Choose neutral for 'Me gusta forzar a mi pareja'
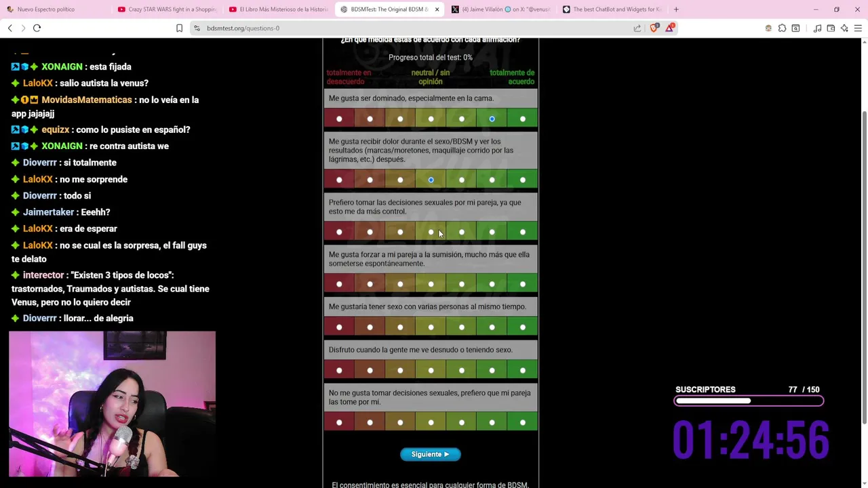Viewport: 868px width, 488px height. [x=431, y=285]
